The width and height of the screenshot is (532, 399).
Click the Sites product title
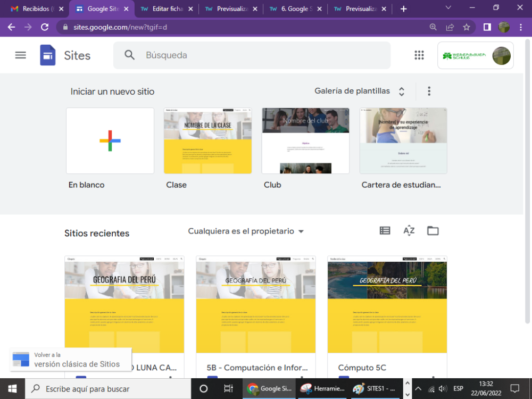pos(77,55)
